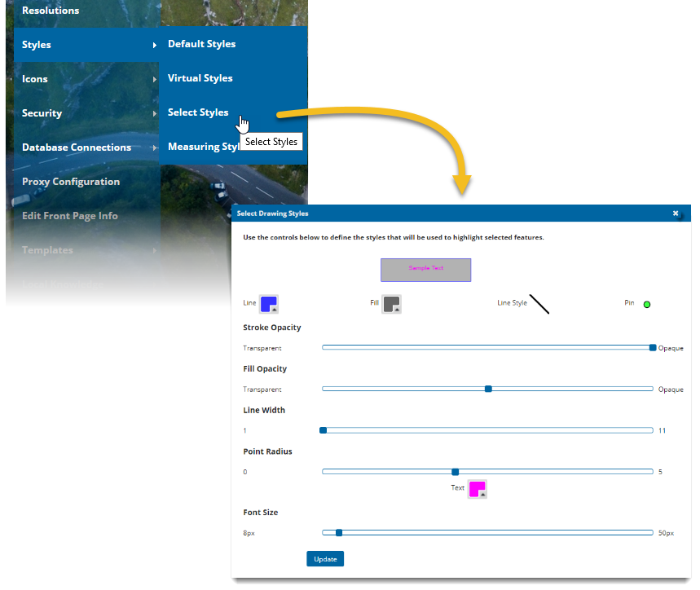Click the Sample Text preview box
This screenshot has width=700, height=590.
[425, 270]
